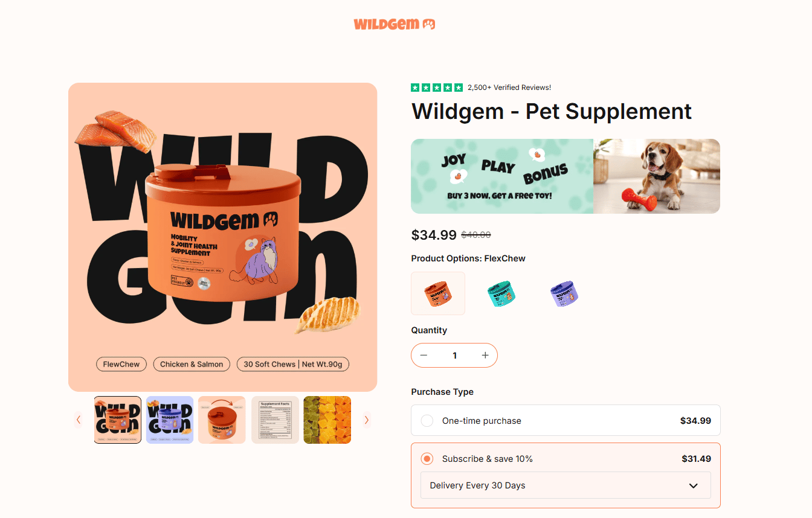View the purple jar thumbnail image
Image resolution: width=812 pixels, height=518 pixels.
(x=170, y=420)
